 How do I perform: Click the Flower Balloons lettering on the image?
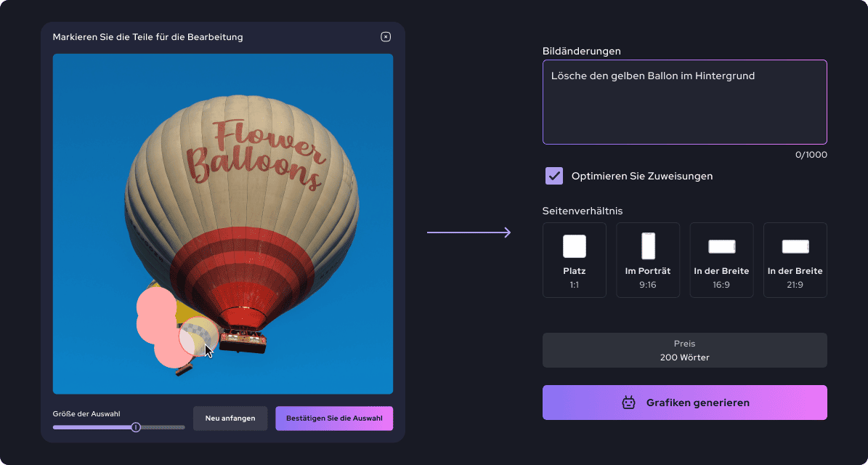click(254, 153)
